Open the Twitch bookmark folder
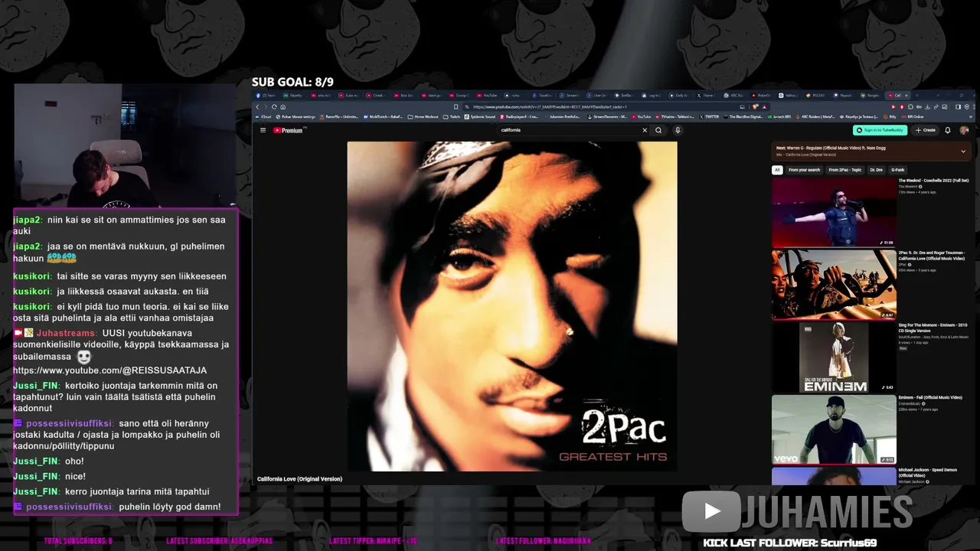Viewport: 980px width, 551px height. [452, 117]
